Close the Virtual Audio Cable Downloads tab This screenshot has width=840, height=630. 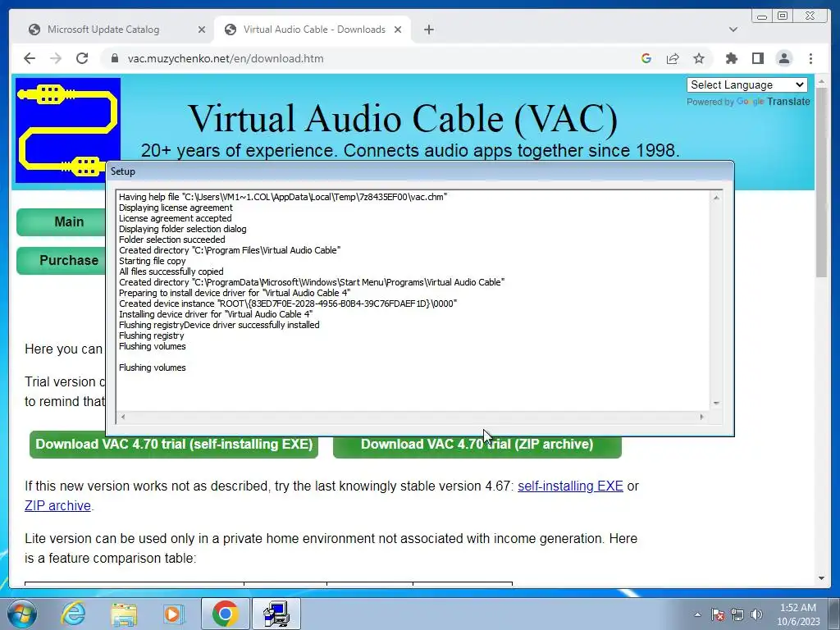[398, 30]
